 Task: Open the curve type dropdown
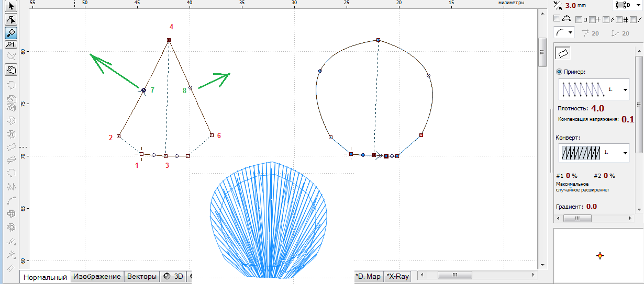570,32
